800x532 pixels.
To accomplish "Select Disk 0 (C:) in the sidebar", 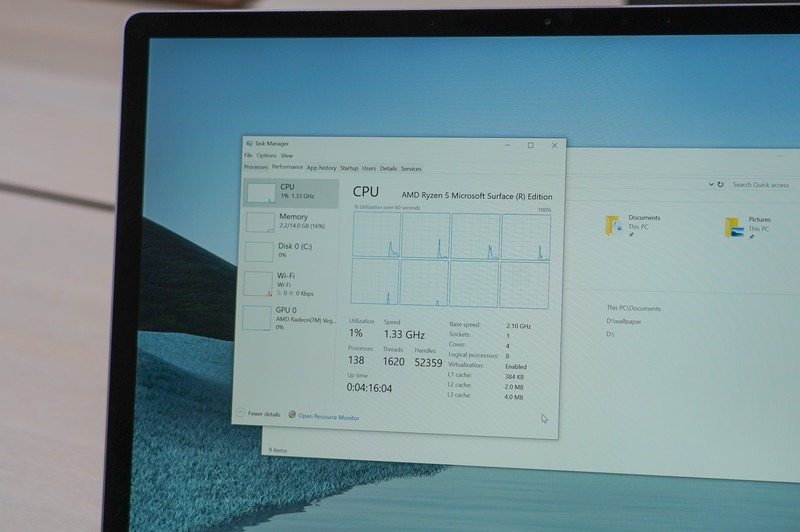I will click(288, 251).
